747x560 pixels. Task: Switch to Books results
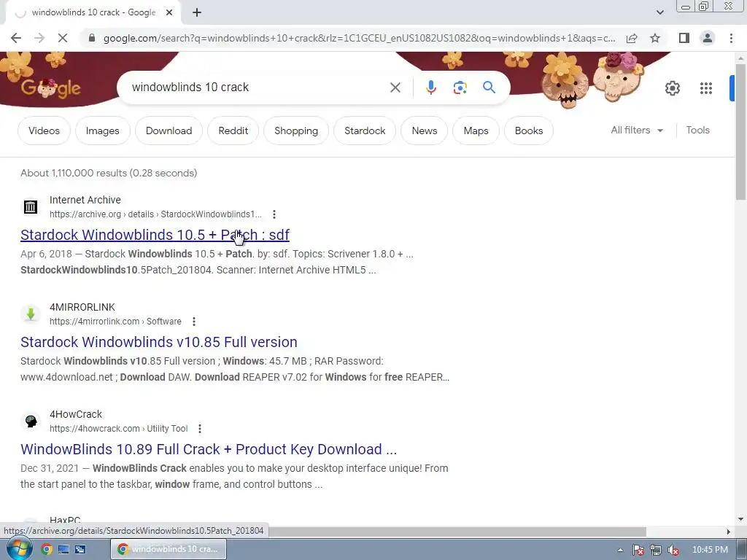point(528,131)
